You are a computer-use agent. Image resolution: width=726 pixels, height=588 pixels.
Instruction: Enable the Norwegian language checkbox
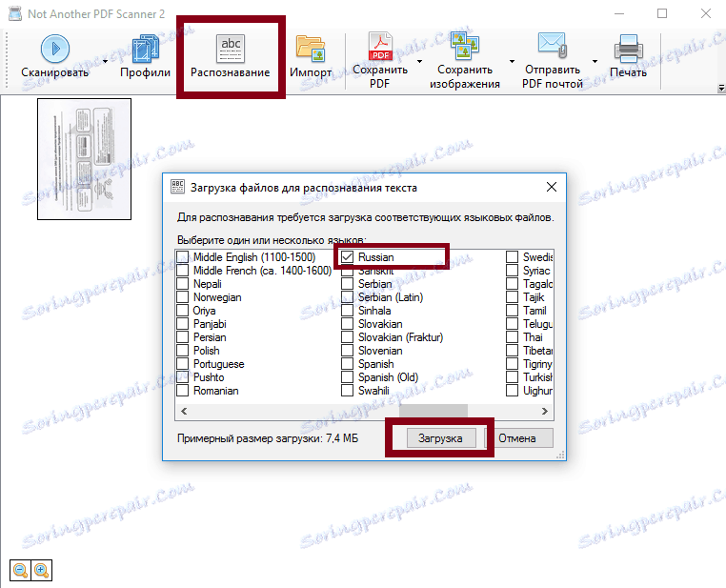coord(183,297)
